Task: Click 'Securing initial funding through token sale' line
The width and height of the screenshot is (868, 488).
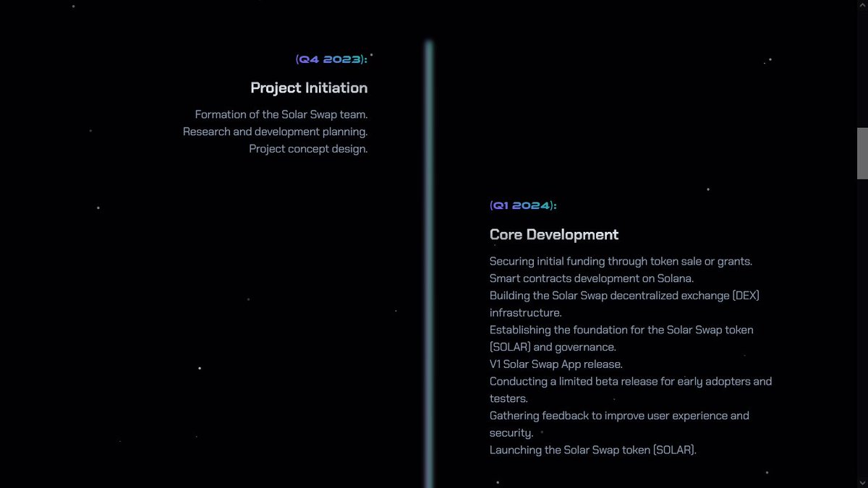Action: pyautogui.click(x=621, y=261)
